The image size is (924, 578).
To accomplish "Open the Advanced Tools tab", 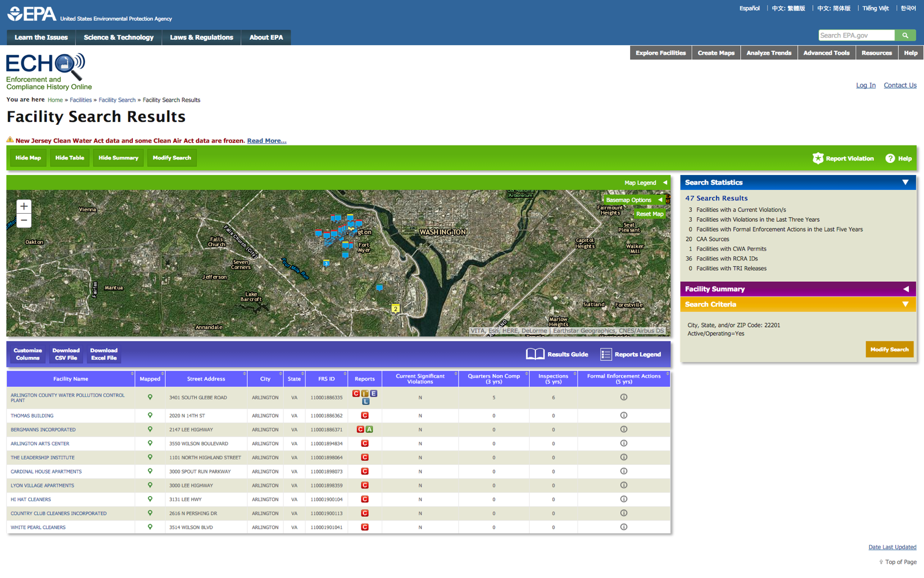I will [x=826, y=53].
